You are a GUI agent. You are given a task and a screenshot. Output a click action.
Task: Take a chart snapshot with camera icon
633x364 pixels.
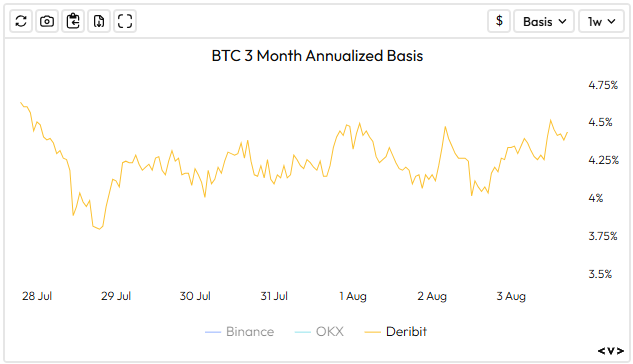[47, 21]
